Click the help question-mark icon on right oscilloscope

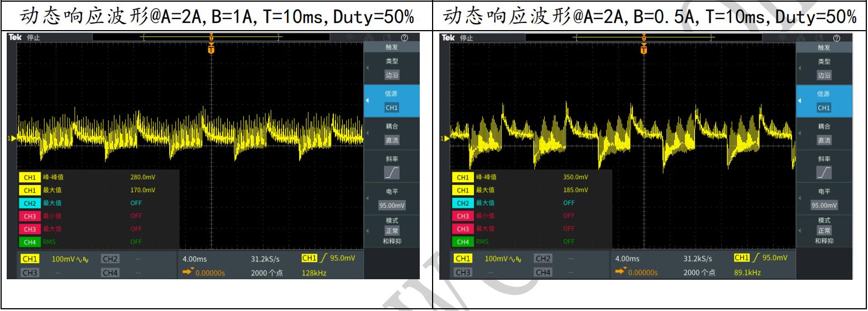(x=836, y=38)
